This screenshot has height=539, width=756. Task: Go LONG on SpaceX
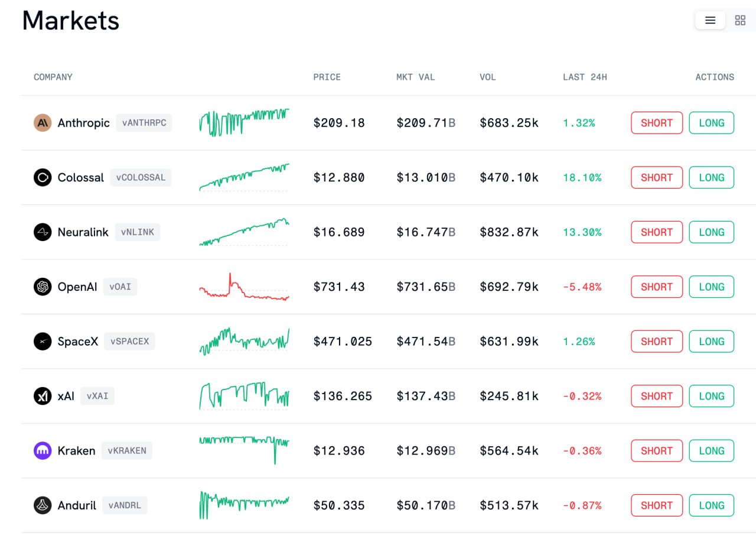pos(711,342)
